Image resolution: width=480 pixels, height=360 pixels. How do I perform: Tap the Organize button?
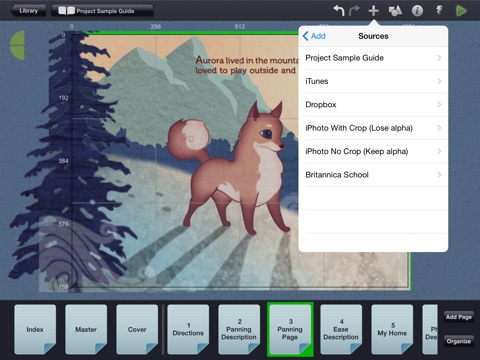pos(459,341)
